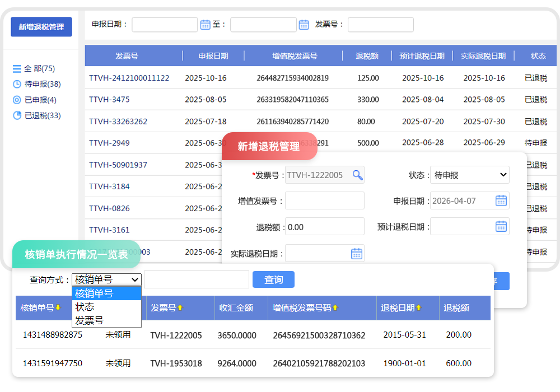This screenshot has height=392, width=560.
Task: Open invoice link TTVH-0826
Action: click(109, 208)
